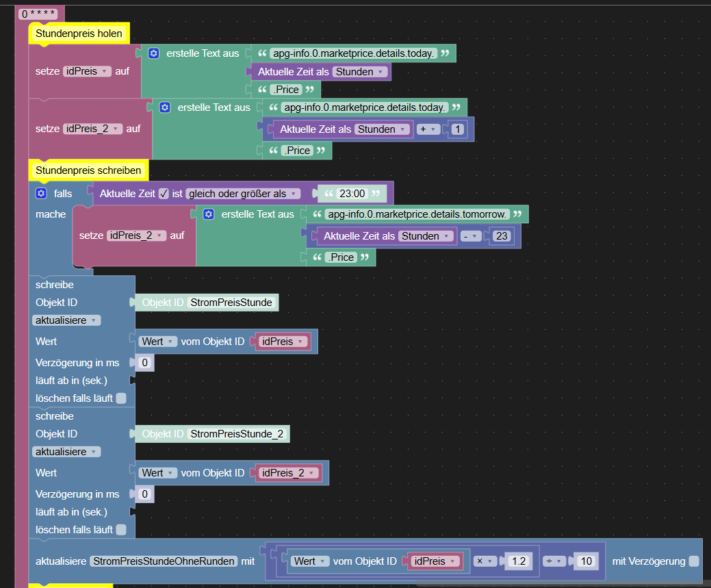The height and width of the screenshot is (588, 711).
Task: Enable 'löschen falls läuft' for StromPreisStunde
Action: click(x=121, y=398)
